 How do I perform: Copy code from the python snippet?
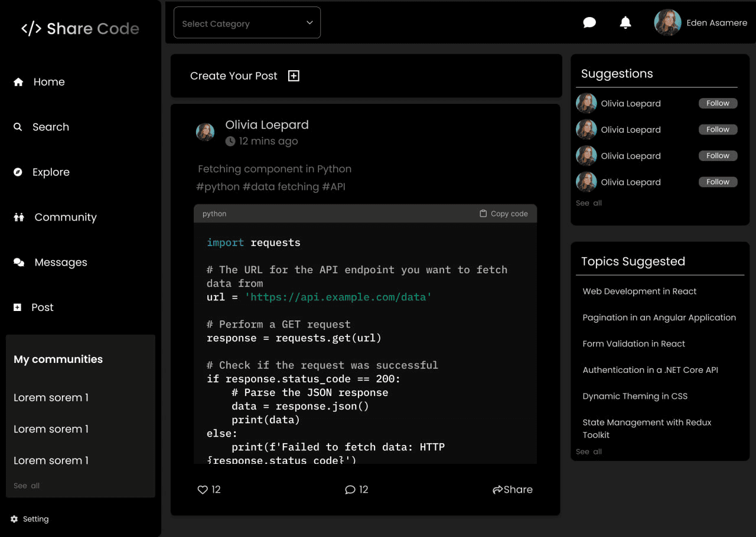(504, 214)
